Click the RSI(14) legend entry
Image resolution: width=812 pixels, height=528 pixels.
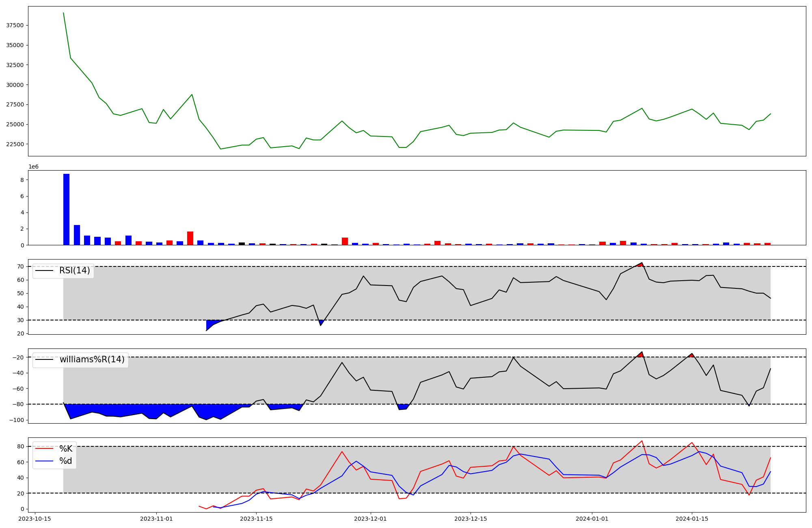coord(74,270)
